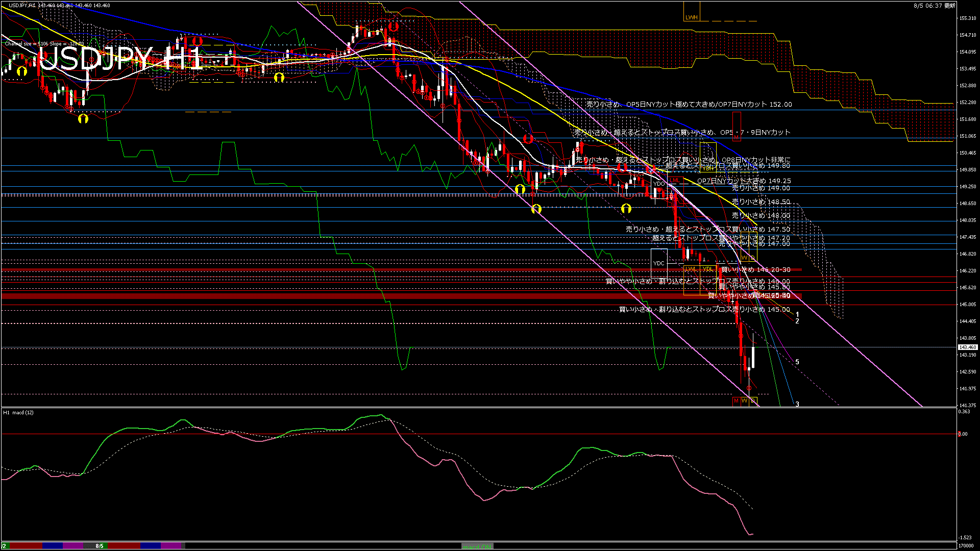
Task: Click the orange W pivot box at chart bottom
Action: [x=745, y=401]
